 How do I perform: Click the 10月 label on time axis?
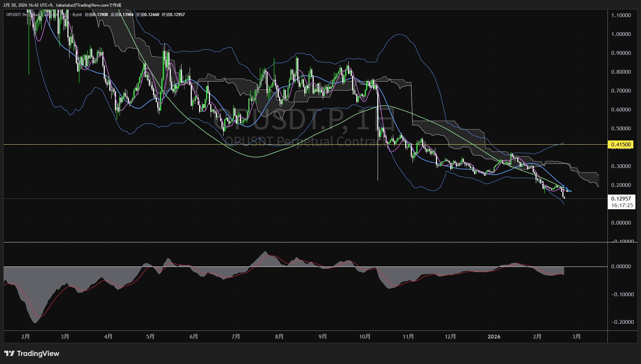click(x=365, y=336)
